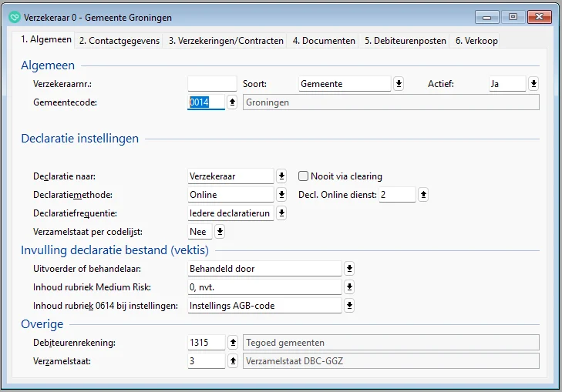Image resolution: width=562 pixels, height=392 pixels.
Task: Select the 4. Documenten tab
Action: coord(324,41)
